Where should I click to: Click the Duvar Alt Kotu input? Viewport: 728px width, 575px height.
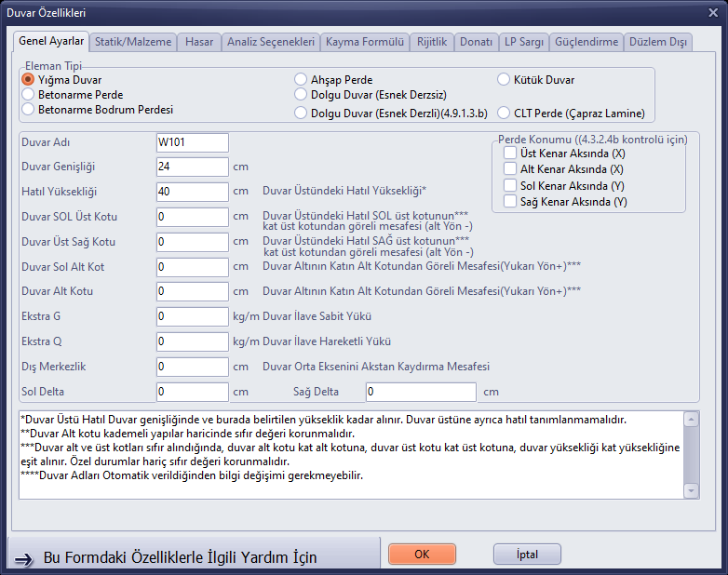click(192, 291)
